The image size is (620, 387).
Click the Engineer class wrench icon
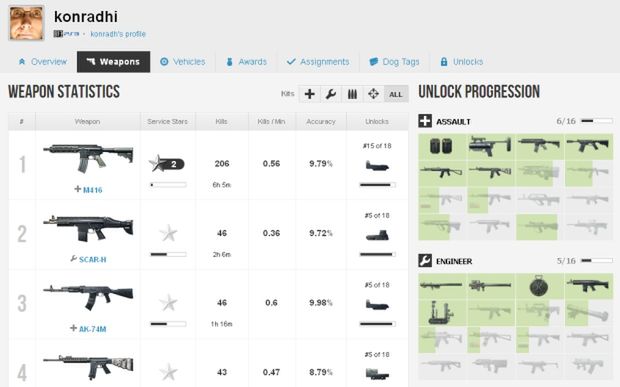click(425, 261)
